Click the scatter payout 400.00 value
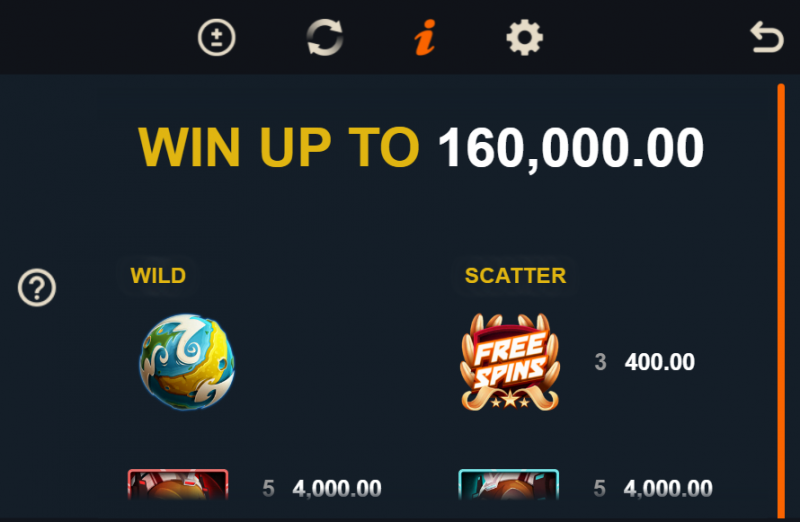This screenshot has width=800, height=522. click(660, 362)
